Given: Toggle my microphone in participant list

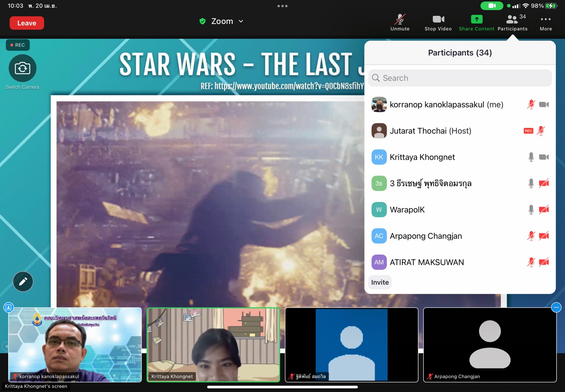Looking at the screenshot, I should click(531, 105).
